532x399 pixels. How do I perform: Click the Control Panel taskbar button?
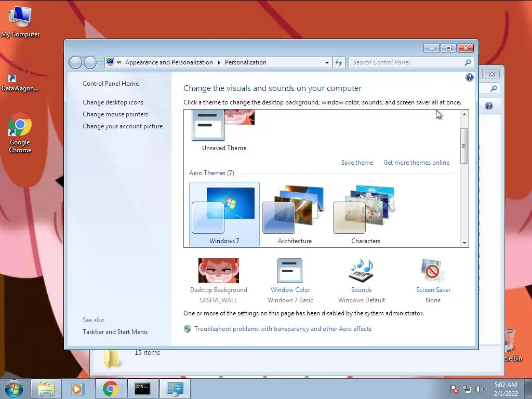click(175, 389)
